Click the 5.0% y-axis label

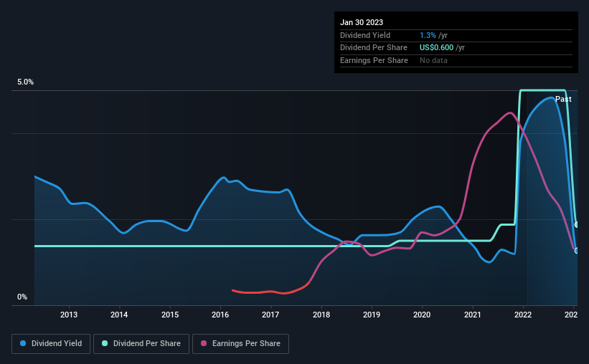pyautogui.click(x=25, y=82)
